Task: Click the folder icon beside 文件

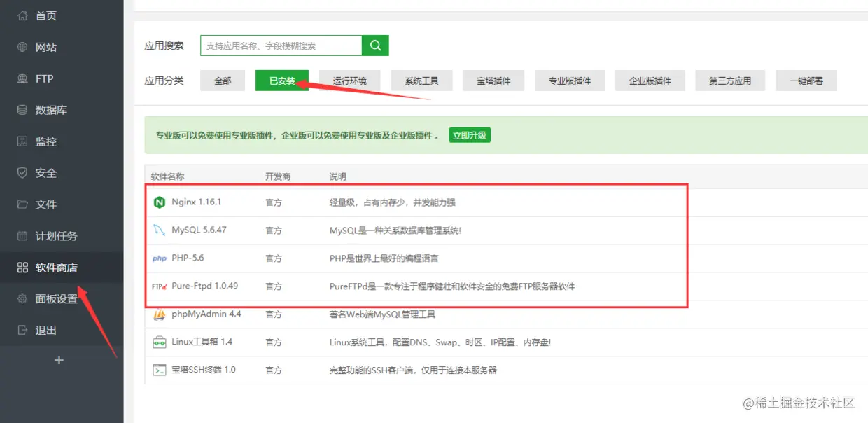Action: click(x=22, y=204)
